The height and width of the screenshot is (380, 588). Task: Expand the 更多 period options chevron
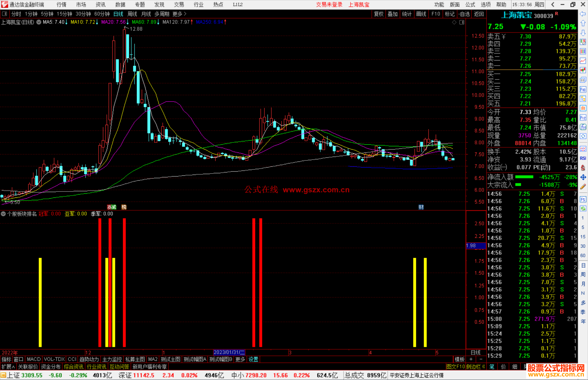point(185,14)
